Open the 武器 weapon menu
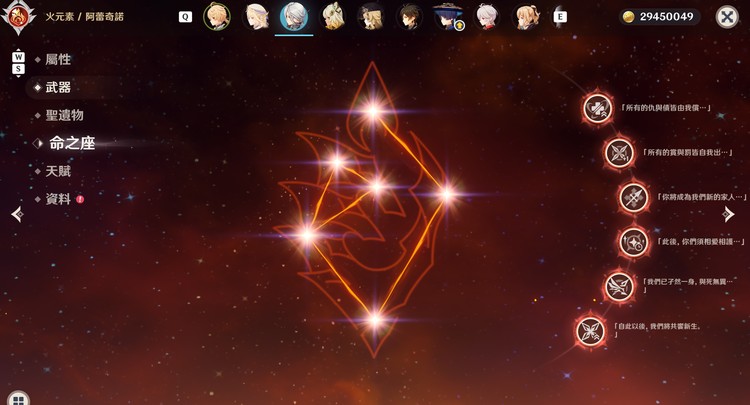This screenshot has height=405, width=750. [58, 87]
